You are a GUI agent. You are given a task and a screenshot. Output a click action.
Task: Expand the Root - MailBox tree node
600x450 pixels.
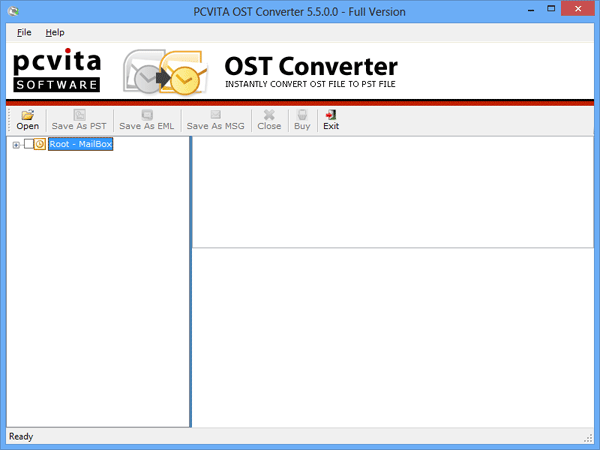click(x=15, y=144)
